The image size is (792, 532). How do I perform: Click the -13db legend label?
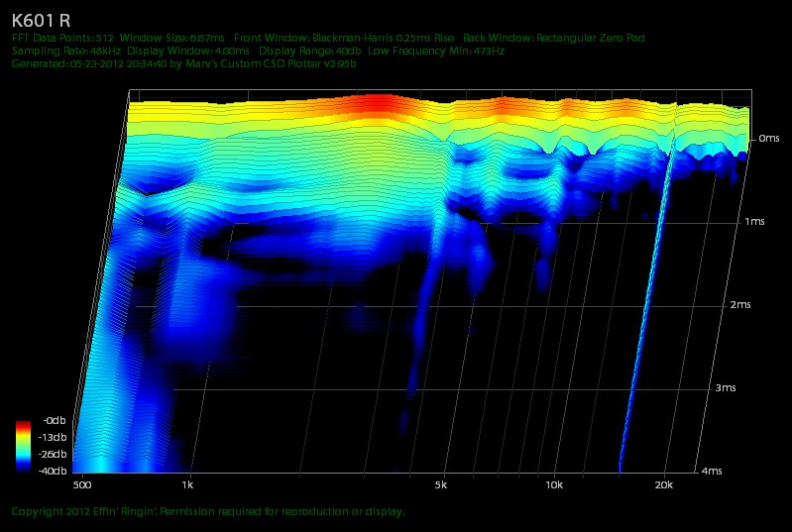click(53, 437)
